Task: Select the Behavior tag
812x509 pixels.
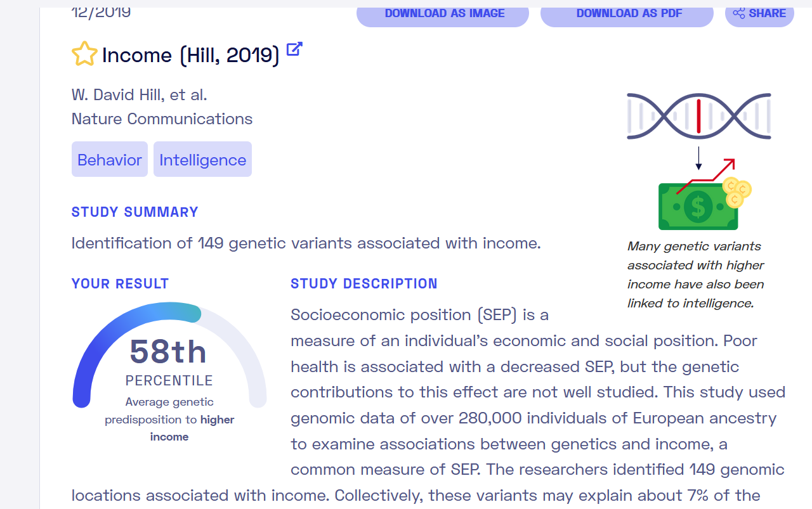Action: click(110, 159)
